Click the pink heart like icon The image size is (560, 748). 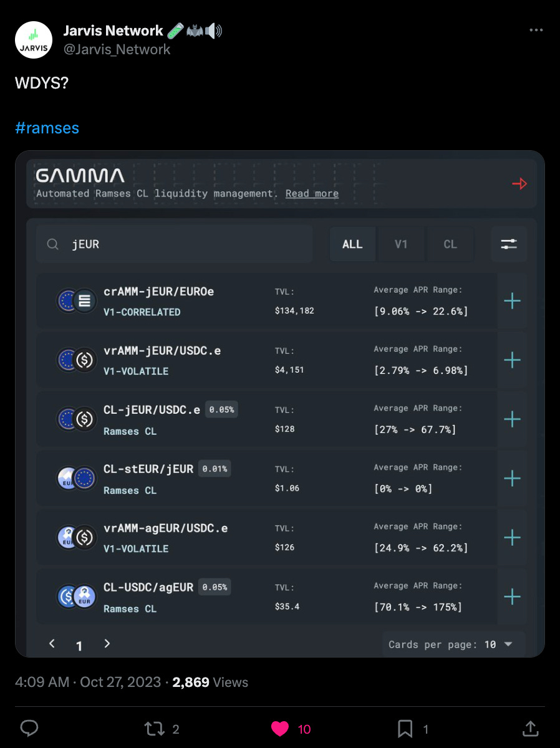pyautogui.click(x=280, y=729)
